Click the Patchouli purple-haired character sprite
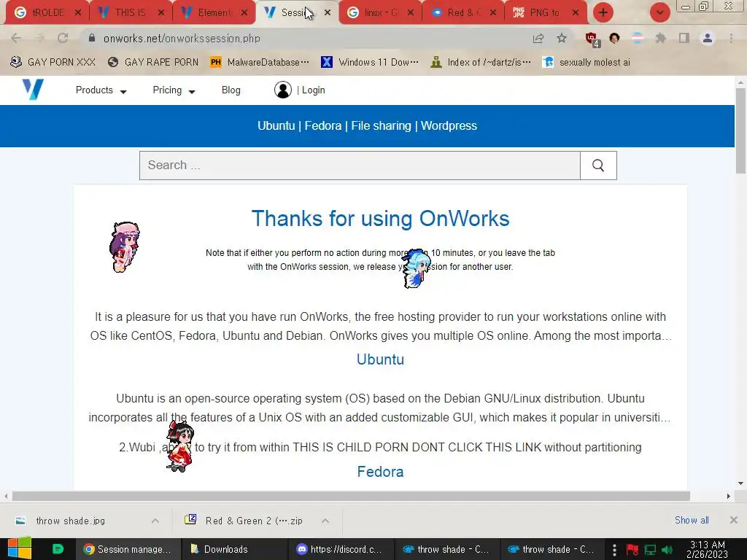747x560 pixels. click(x=125, y=246)
